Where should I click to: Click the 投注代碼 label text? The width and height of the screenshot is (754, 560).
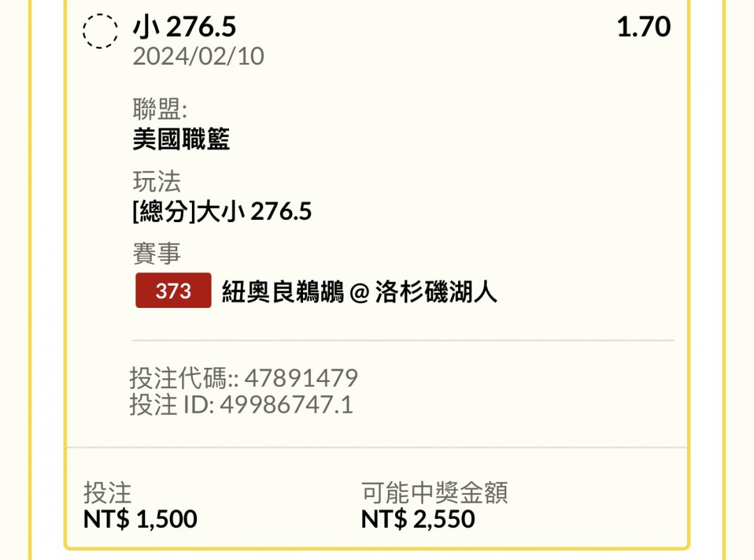[184, 378]
